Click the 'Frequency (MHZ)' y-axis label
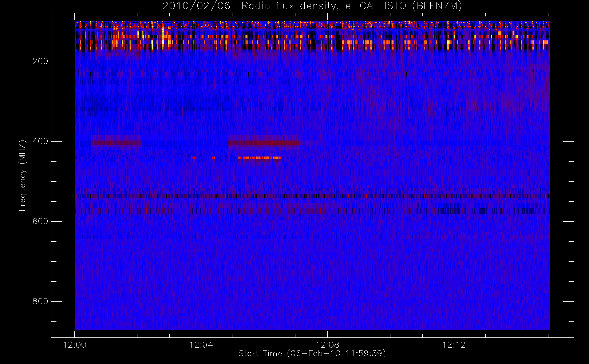Screen dimensions: 589x364 pyautogui.click(x=23, y=175)
